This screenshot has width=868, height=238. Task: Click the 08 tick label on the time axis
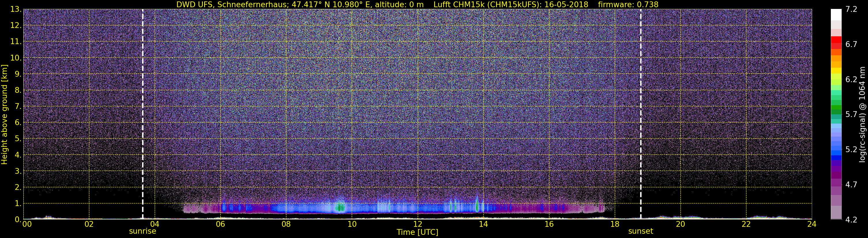pyautogui.click(x=286, y=224)
